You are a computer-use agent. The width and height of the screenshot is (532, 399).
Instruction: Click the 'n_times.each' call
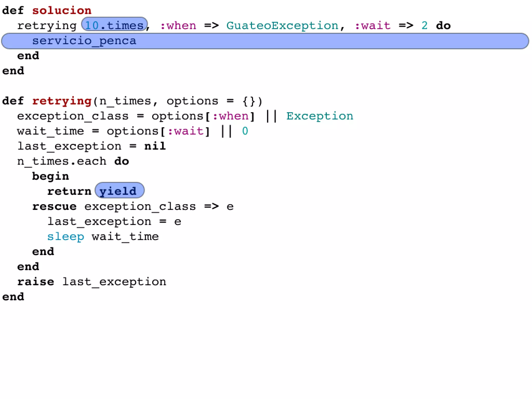pos(62,162)
